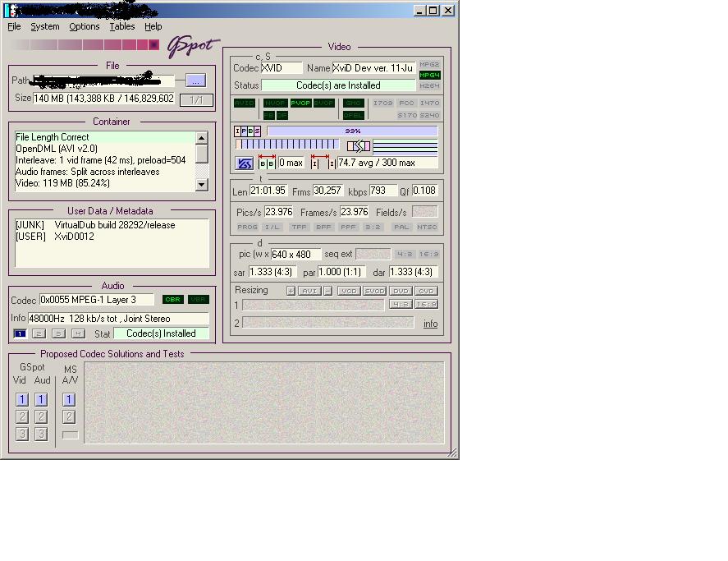Click the NVOP indicator
The image size is (728, 561).
pyautogui.click(x=275, y=103)
